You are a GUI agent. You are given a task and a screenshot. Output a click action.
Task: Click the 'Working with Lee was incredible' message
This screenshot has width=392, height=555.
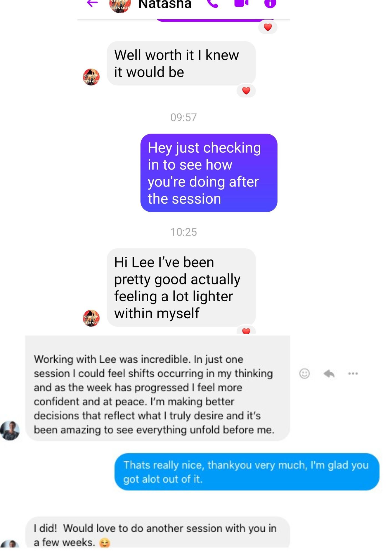click(x=158, y=389)
